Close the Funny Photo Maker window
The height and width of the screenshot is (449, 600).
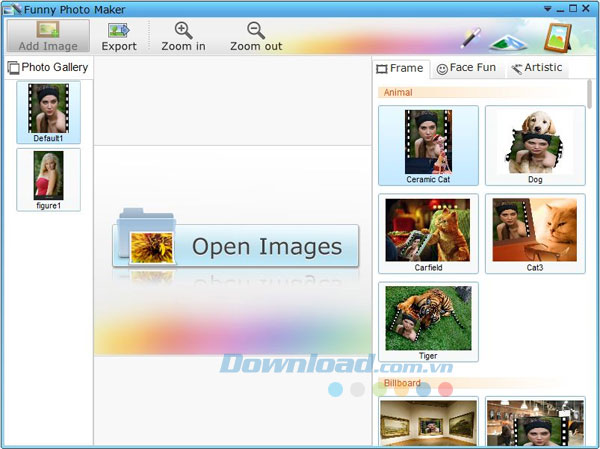[586, 8]
